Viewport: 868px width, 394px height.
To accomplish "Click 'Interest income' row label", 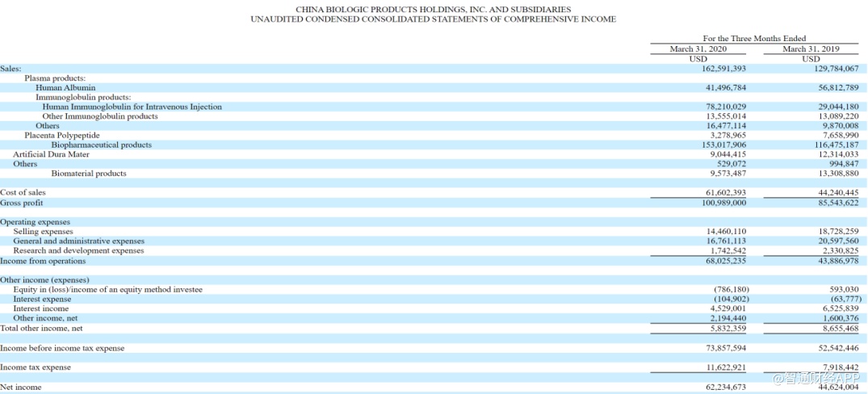I will point(41,308).
